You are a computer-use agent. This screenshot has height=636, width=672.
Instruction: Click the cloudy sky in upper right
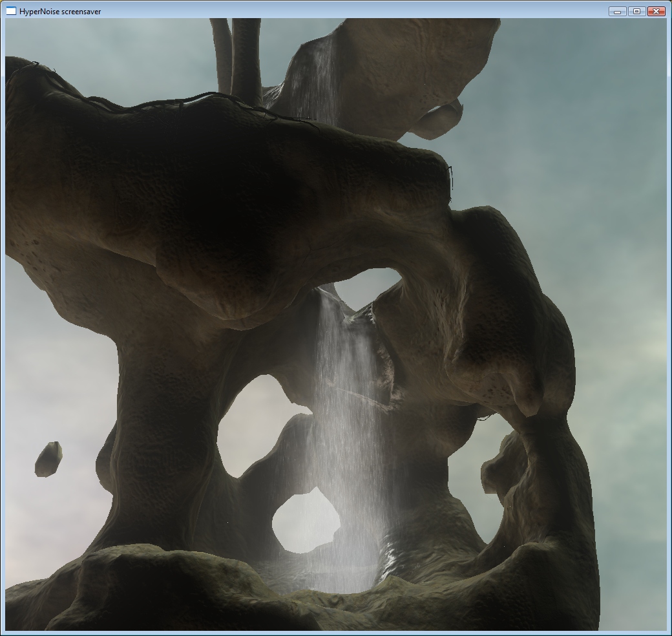[582, 97]
